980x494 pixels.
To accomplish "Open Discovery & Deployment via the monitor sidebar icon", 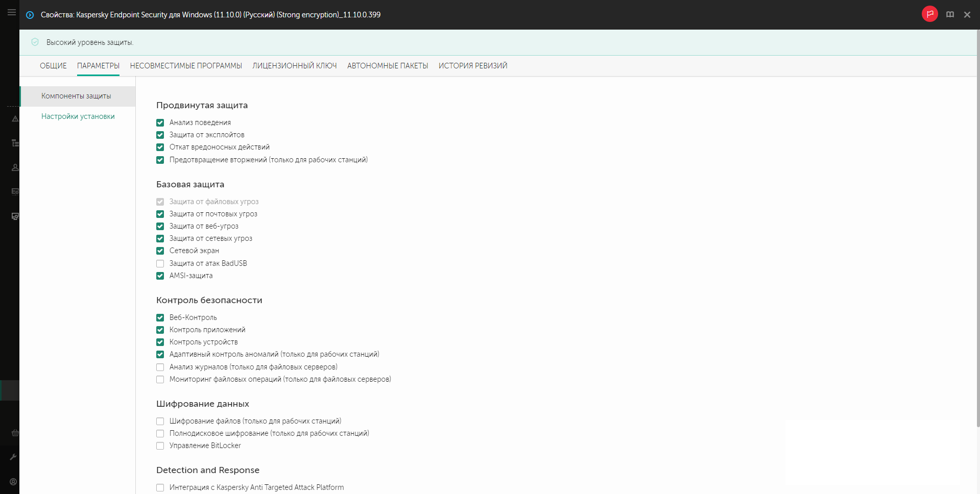I will coord(15,216).
